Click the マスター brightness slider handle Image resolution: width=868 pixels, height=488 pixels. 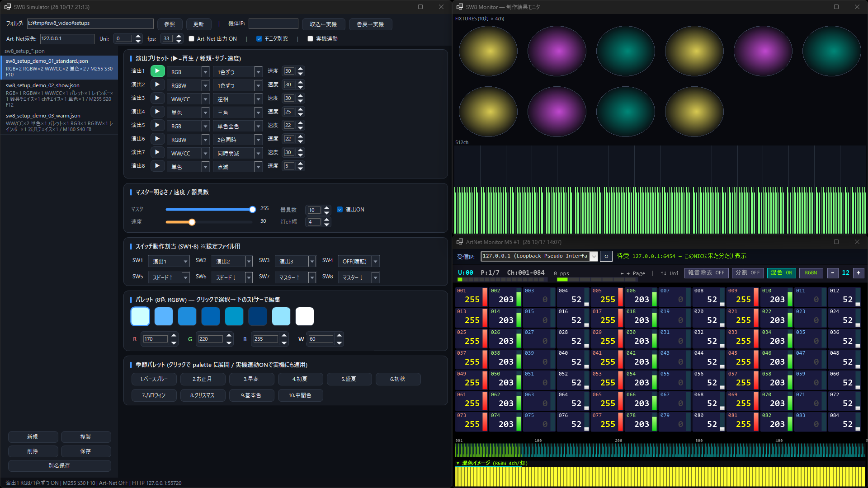[x=252, y=209]
